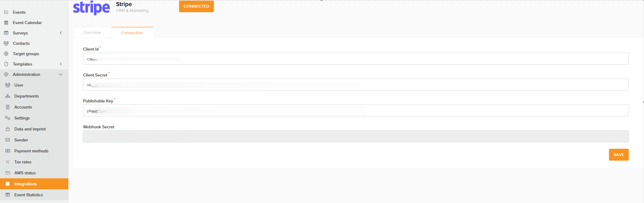Click the Events list icon
Viewport: 644px width, 203px height.
(x=6, y=12)
